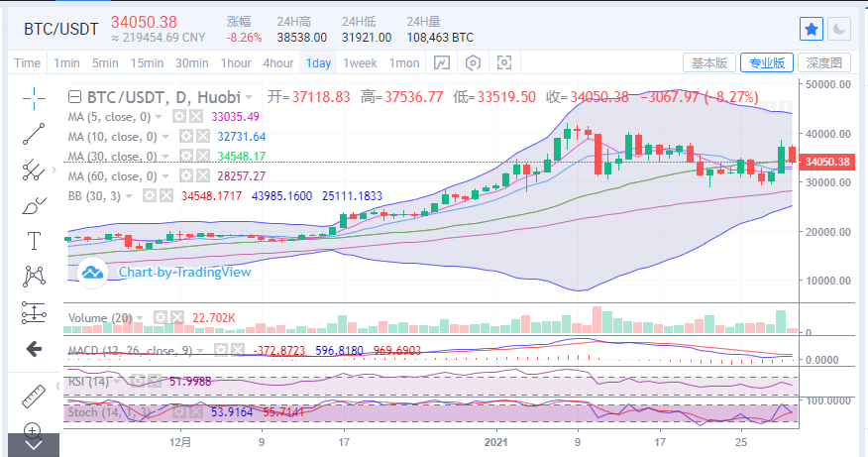
Task: Open the Chart by TradingView link
Action: click(x=185, y=272)
